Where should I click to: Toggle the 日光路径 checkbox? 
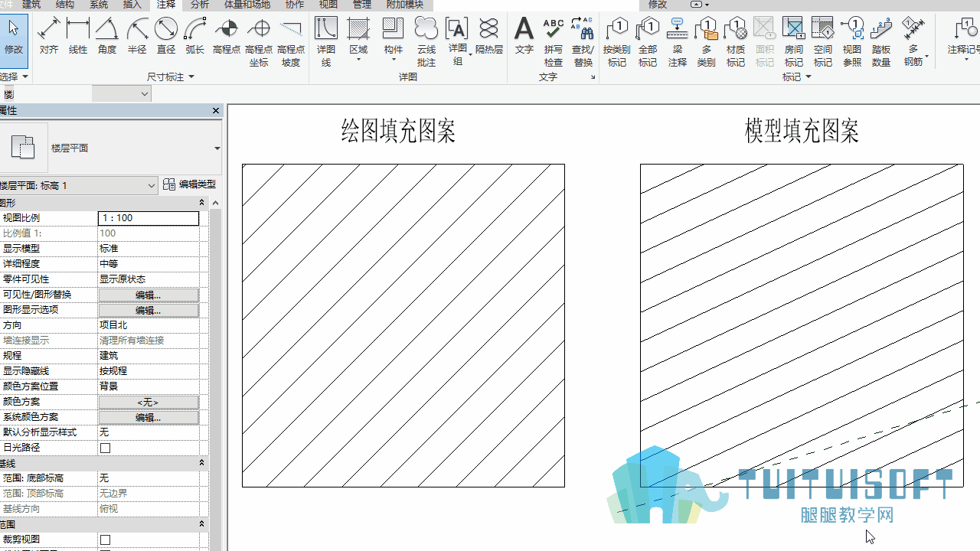tap(106, 448)
